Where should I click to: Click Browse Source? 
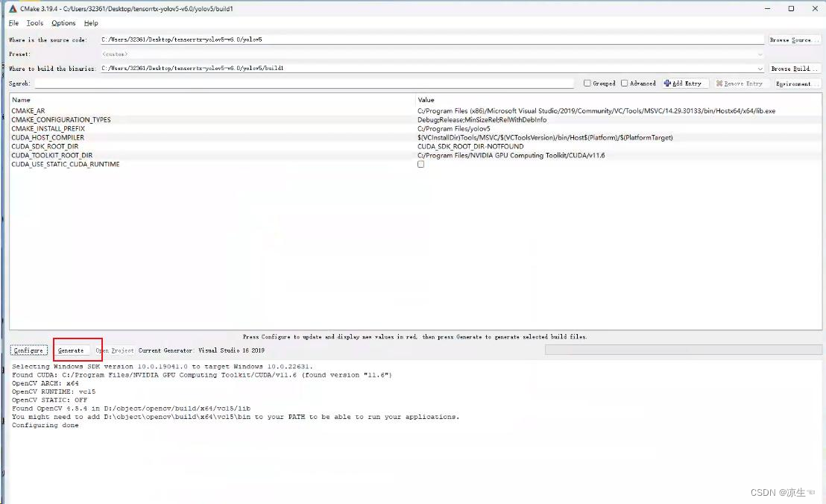pos(795,39)
